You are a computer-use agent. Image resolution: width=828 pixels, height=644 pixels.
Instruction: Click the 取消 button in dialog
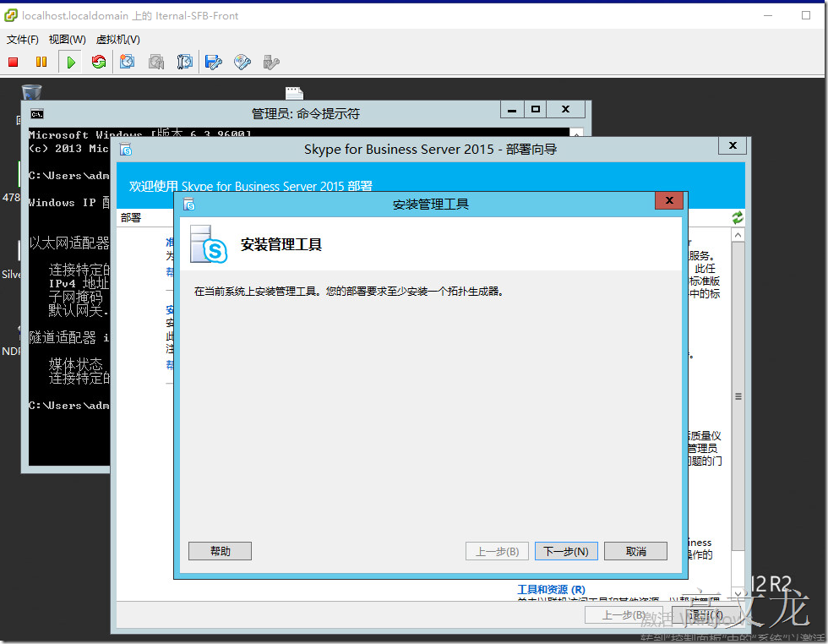point(635,551)
